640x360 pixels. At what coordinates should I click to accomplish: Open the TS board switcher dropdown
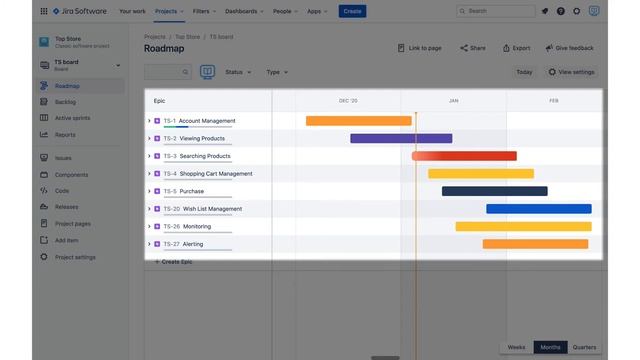[x=118, y=65]
